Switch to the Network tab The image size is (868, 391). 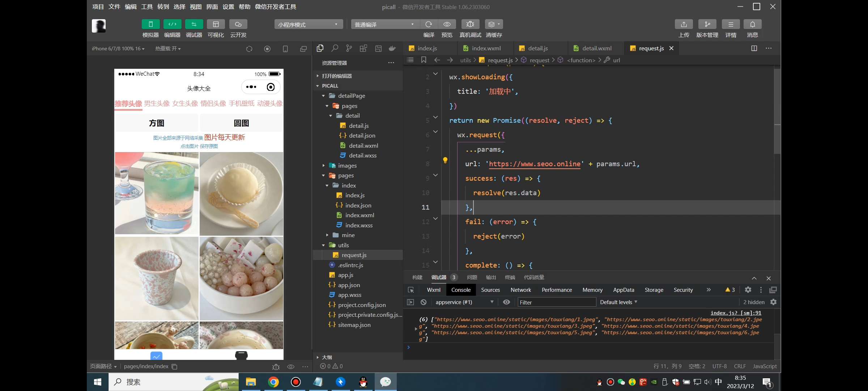coord(520,290)
